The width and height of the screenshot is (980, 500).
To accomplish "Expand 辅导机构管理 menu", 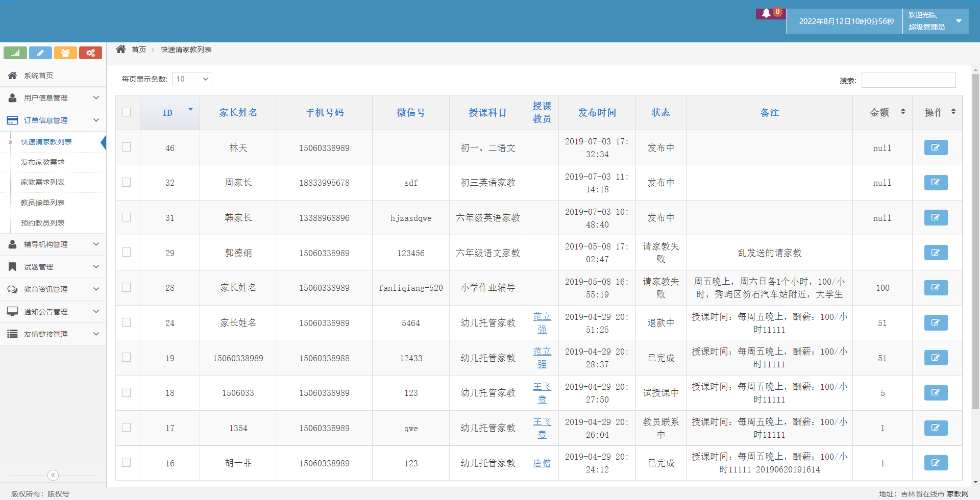I will click(53, 244).
